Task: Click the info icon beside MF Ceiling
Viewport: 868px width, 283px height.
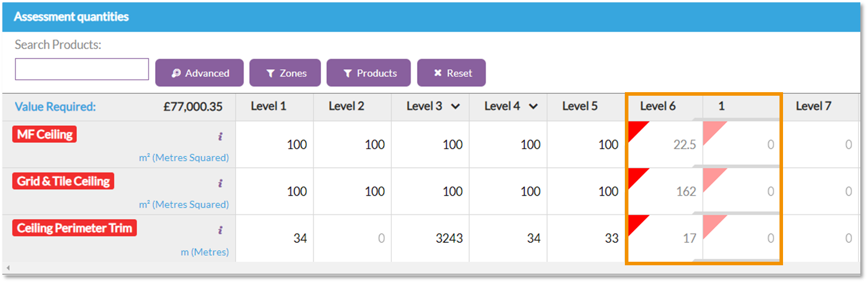Action: (x=220, y=136)
